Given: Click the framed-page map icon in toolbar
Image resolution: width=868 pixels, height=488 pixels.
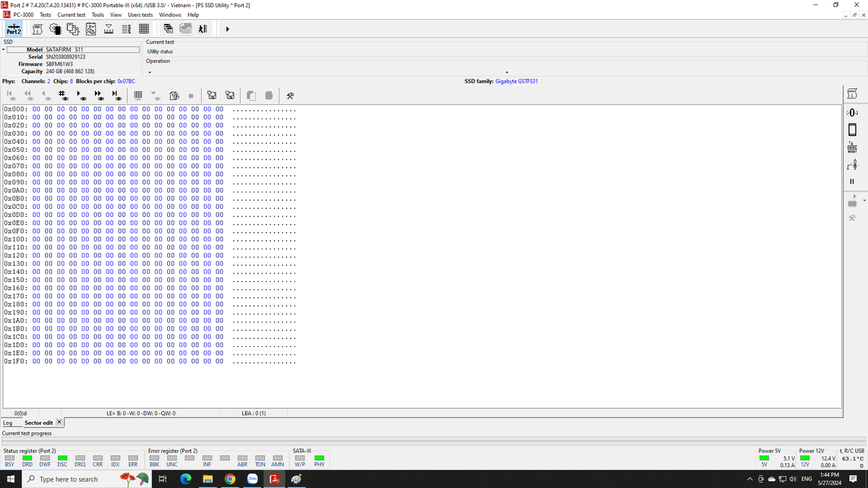Looking at the screenshot, I should coord(91,29).
